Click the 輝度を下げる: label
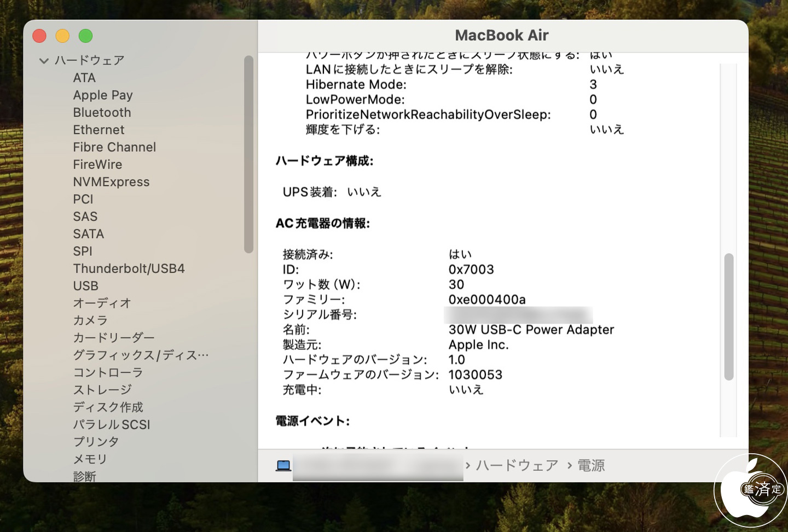Screen dimensions: 788x532 (343, 130)
